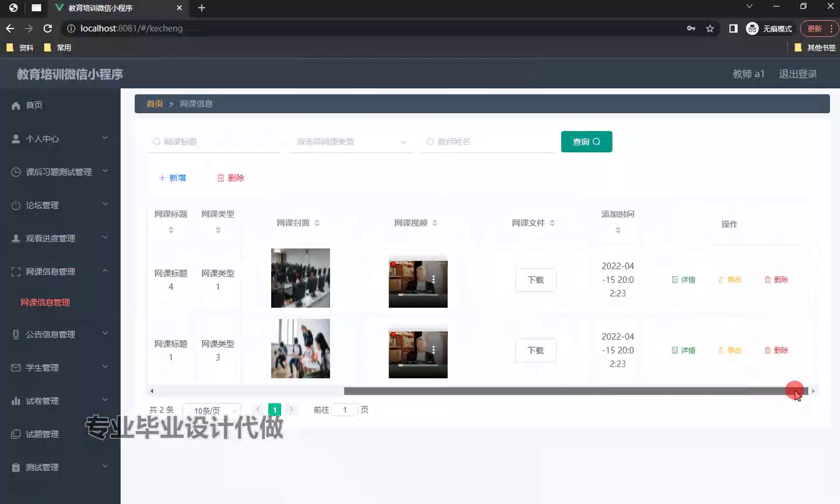Click the 更新 browser update button
The width and height of the screenshot is (840, 504).
click(819, 29)
